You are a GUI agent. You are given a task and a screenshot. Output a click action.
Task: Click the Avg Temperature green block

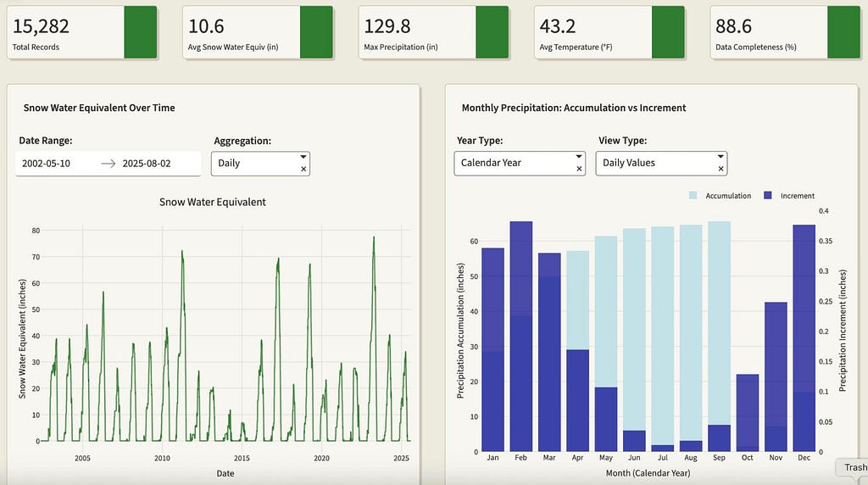(x=668, y=32)
